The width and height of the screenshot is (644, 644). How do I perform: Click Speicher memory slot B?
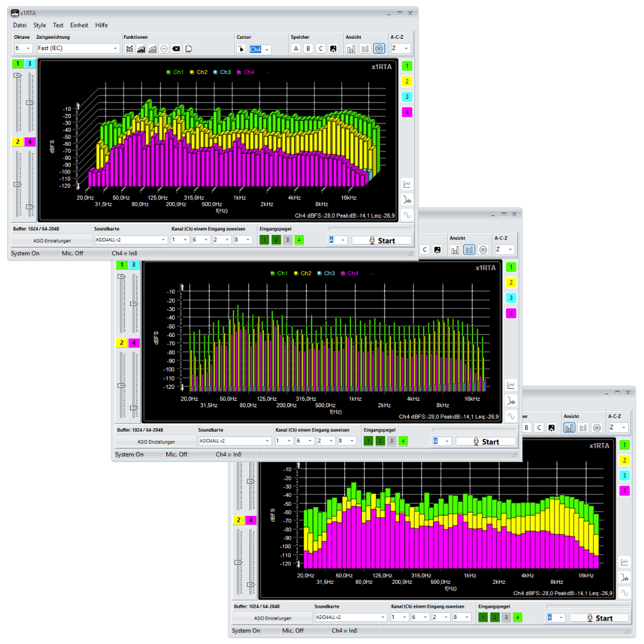[x=308, y=49]
